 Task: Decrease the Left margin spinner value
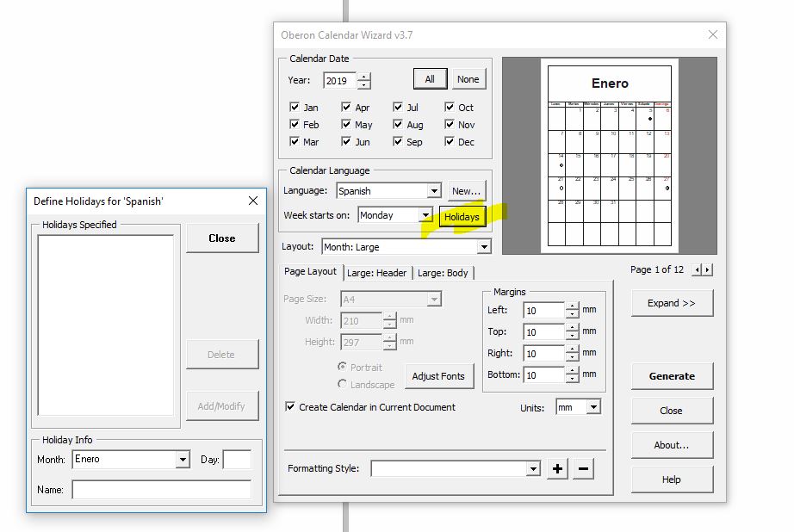click(572, 314)
